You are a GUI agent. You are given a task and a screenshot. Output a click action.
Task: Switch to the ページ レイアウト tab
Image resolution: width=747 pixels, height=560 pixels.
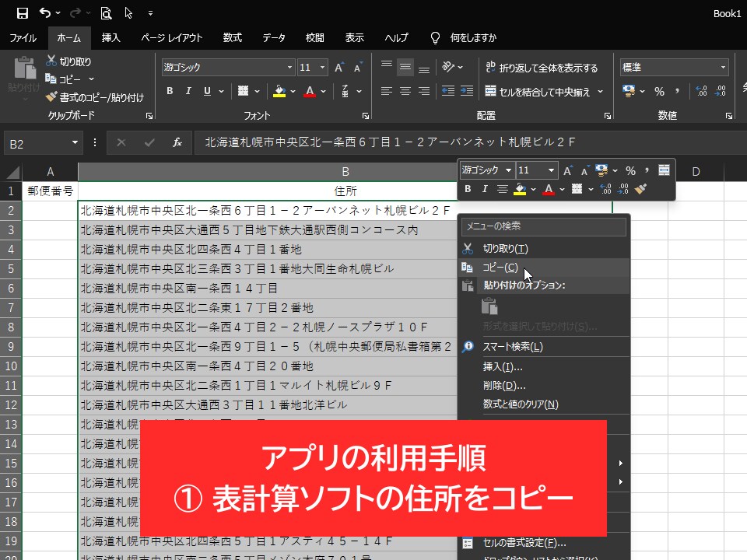(x=172, y=37)
